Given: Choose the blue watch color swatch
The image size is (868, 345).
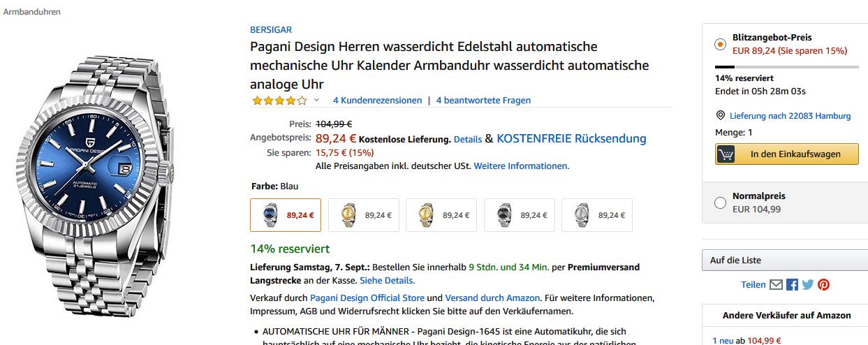Looking at the screenshot, I should tap(286, 215).
